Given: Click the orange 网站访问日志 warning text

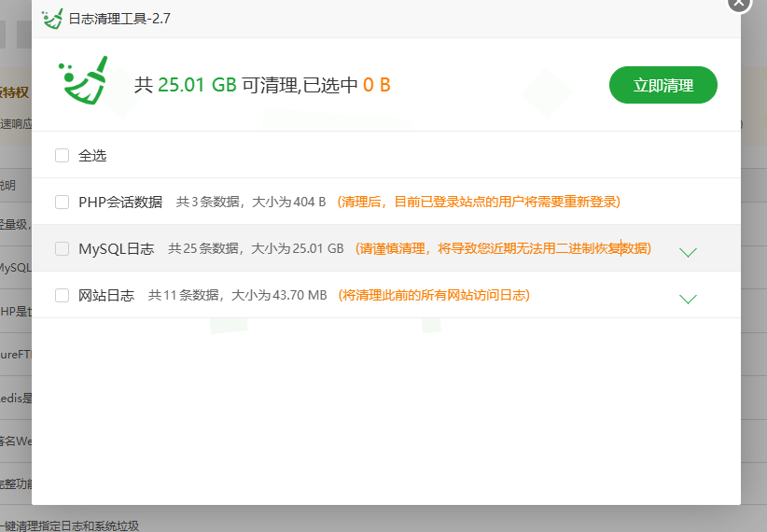Looking at the screenshot, I should (x=434, y=295).
